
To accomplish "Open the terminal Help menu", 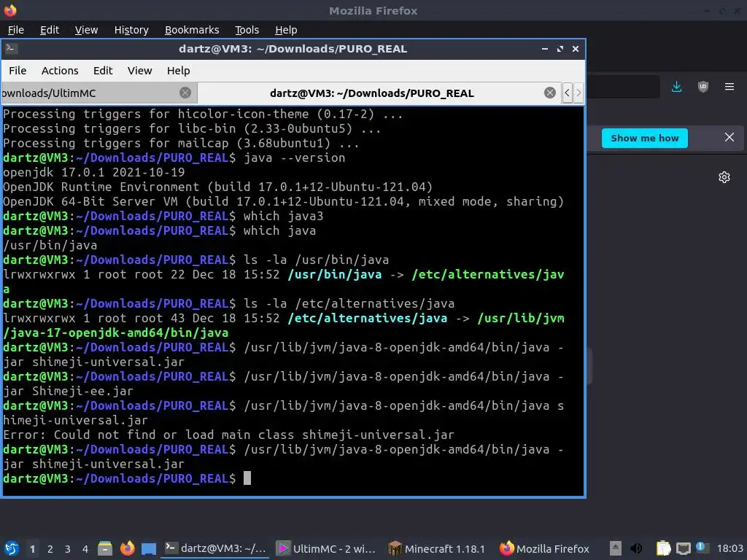I will tap(178, 71).
